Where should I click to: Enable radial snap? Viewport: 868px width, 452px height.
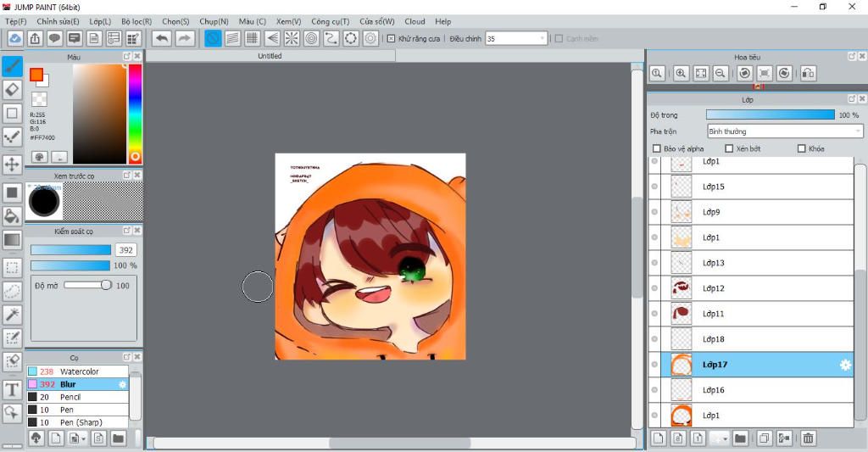(292, 38)
